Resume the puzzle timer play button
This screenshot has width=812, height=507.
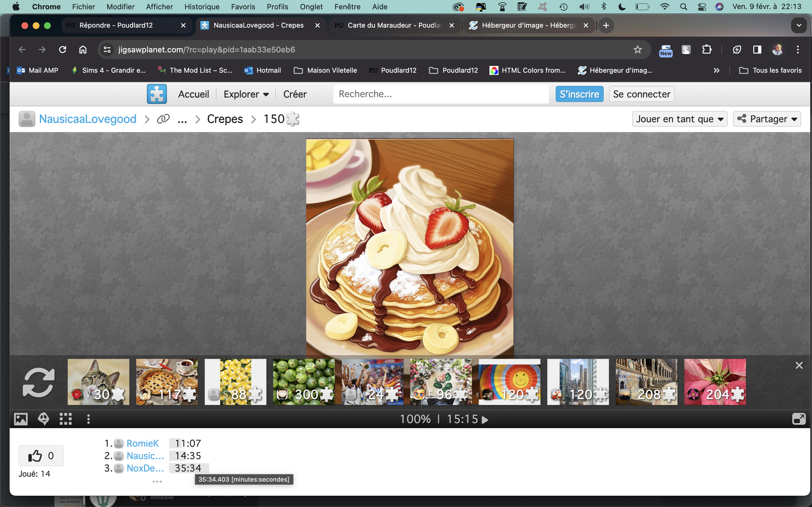click(x=485, y=420)
